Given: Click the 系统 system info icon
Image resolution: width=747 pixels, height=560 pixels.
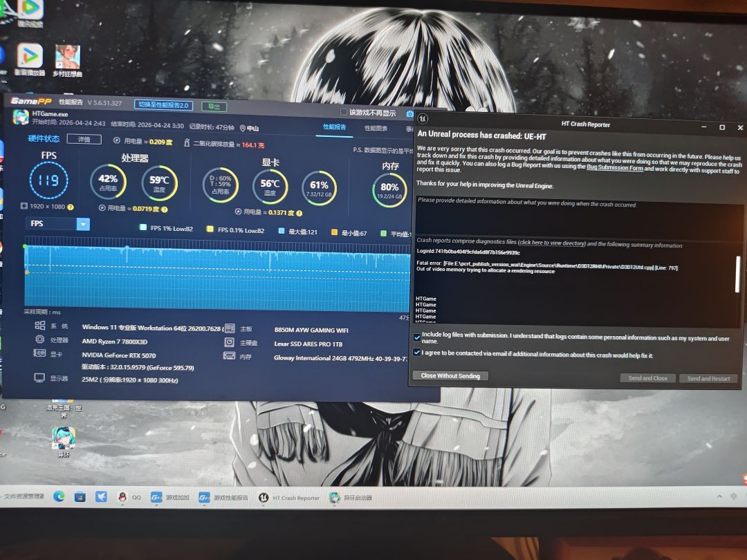Looking at the screenshot, I should (x=40, y=325).
